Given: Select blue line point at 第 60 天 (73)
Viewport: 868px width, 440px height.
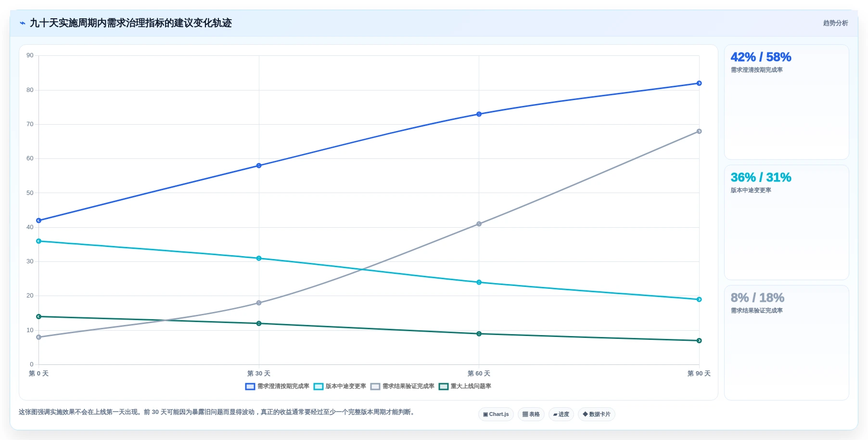Looking at the screenshot, I should (x=479, y=114).
